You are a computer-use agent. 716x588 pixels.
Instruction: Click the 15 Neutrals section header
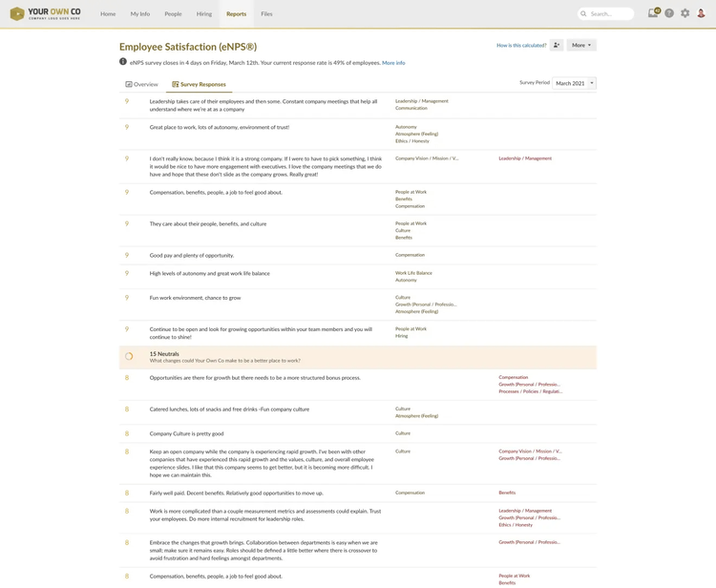[358, 357]
